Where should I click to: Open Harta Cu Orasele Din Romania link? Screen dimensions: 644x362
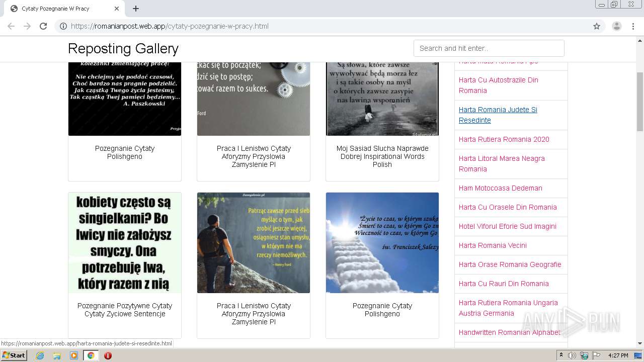(x=508, y=207)
